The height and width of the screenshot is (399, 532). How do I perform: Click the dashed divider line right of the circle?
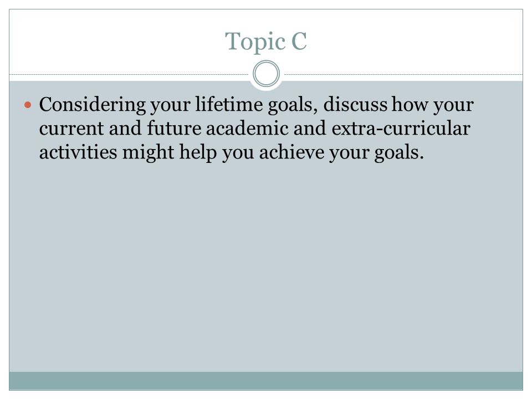pyautogui.click(x=403, y=74)
